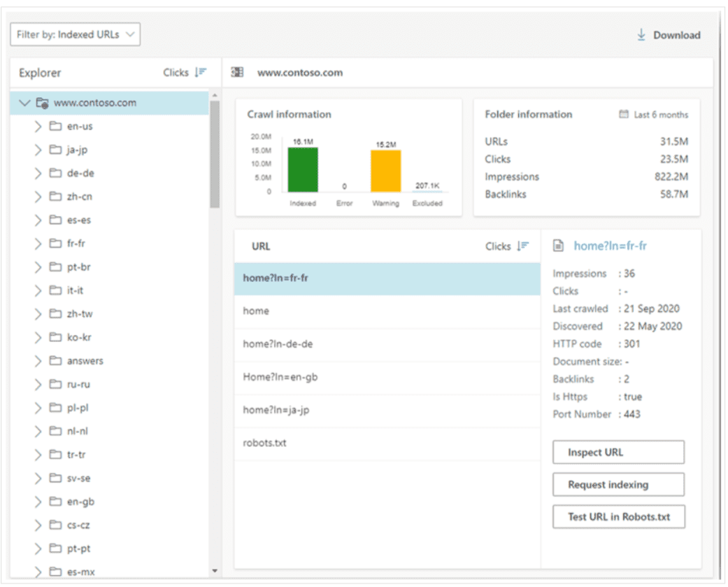Select the cs-cz folder label
This screenshot has width=728, height=587.
(x=78, y=525)
